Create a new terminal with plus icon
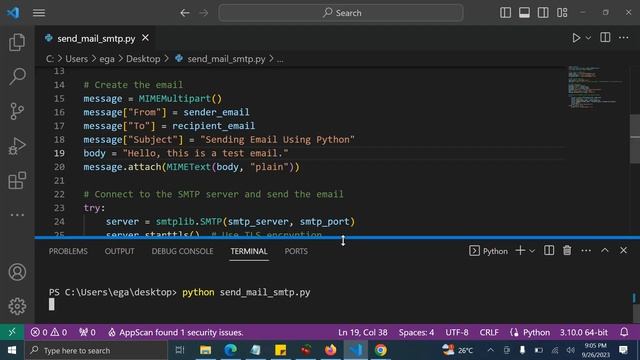640x360 pixels. tap(520, 250)
